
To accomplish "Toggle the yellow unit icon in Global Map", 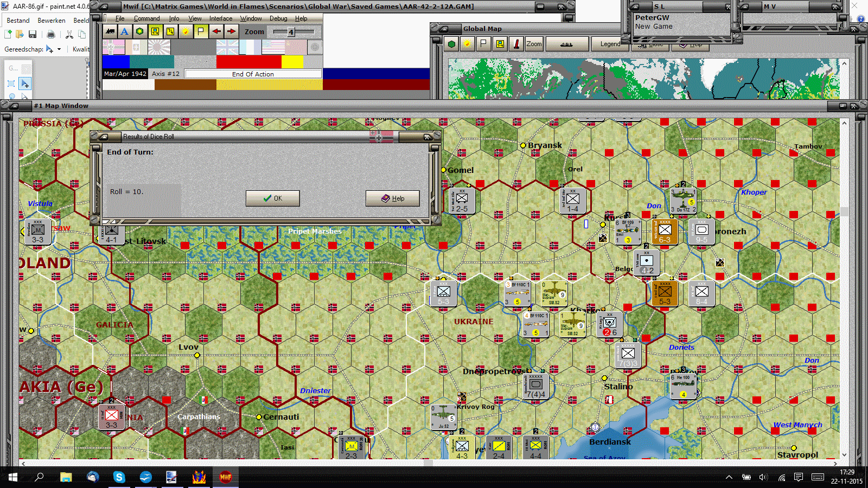I will [x=500, y=44].
